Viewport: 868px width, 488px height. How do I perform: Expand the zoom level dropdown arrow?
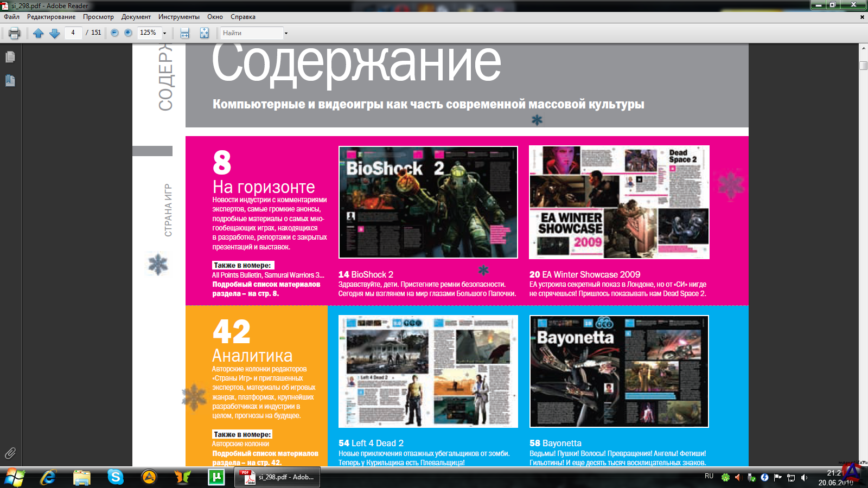164,33
